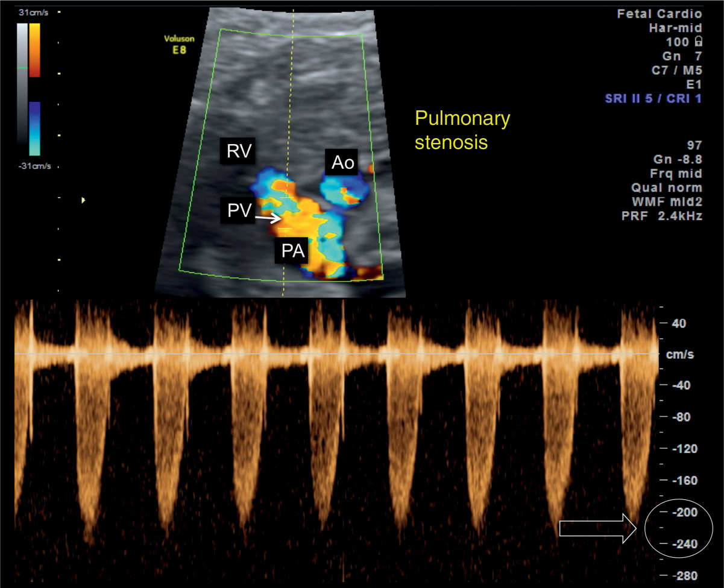724x588 pixels.
Task: Click the cm/s baseline unit label
Action: click(680, 355)
